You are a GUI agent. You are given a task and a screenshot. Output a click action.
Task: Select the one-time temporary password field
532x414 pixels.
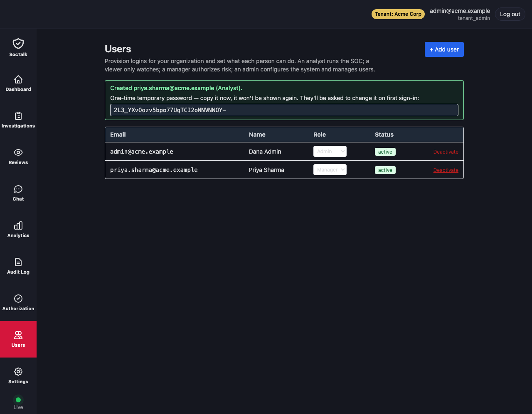click(x=284, y=110)
